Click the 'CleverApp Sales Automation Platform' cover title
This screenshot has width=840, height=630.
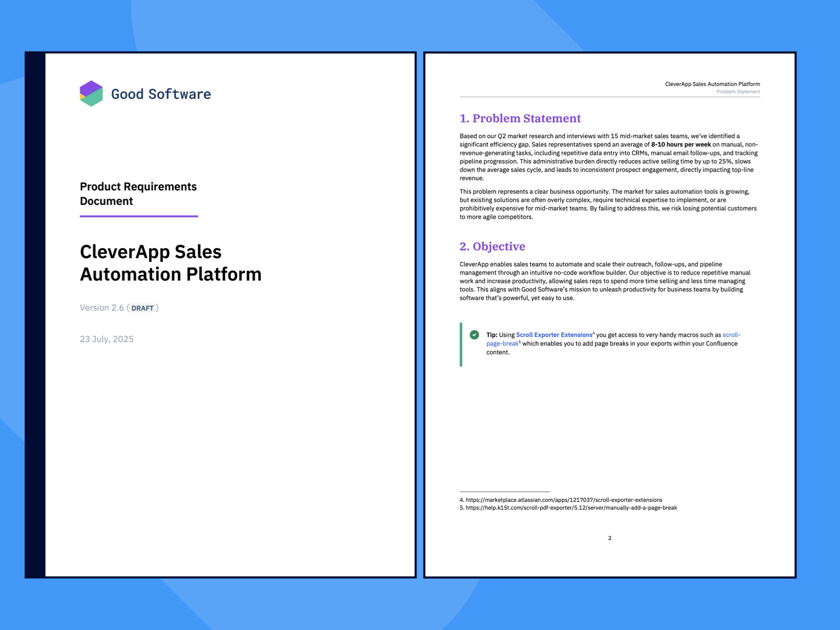coord(171,263)
